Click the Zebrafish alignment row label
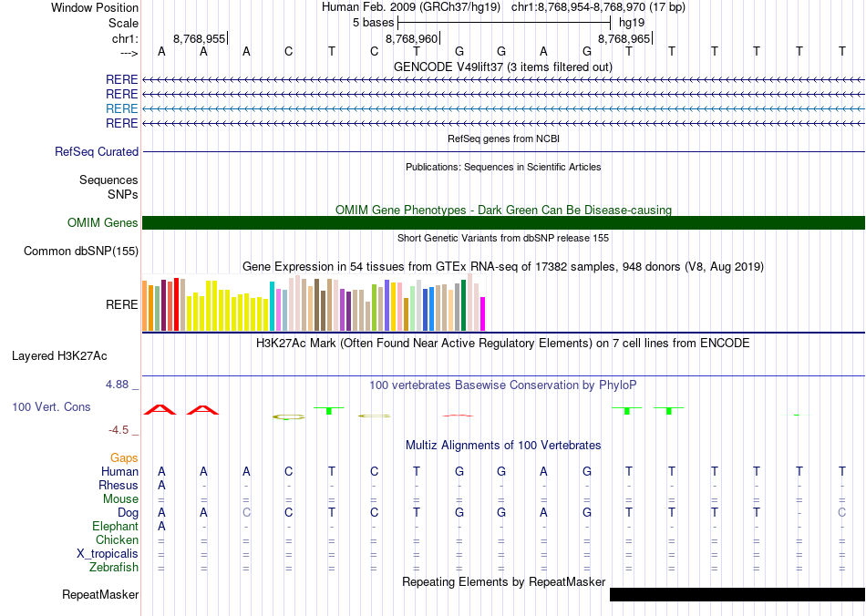 [114, 567]
